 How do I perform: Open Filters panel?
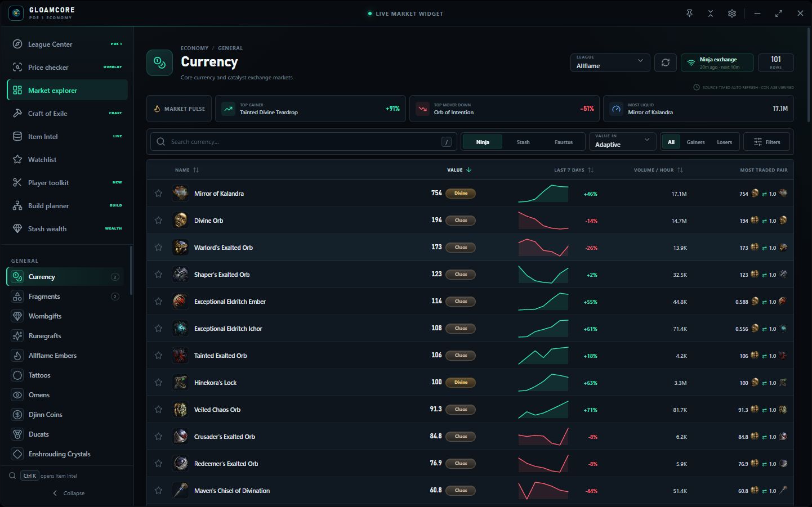767,142
